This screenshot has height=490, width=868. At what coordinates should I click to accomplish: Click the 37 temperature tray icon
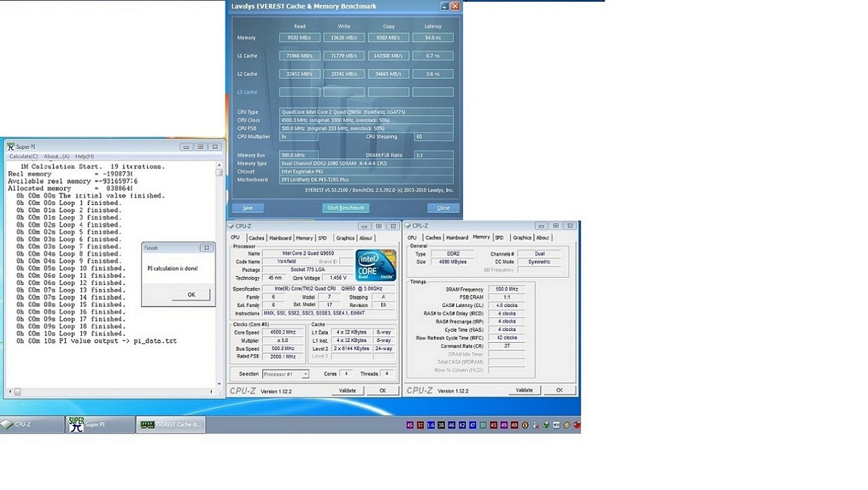point(421,426)
